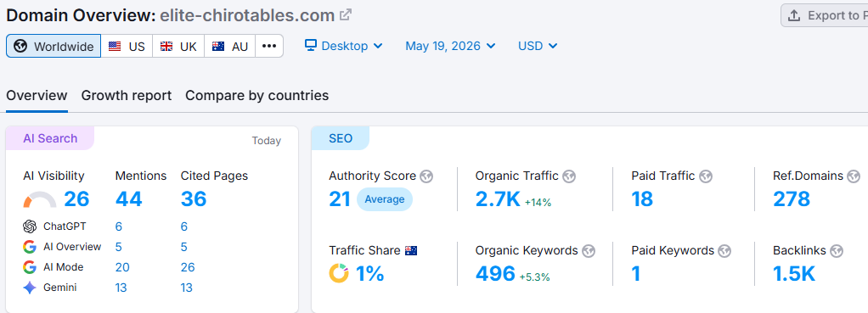Open Traffic Share value 1%

pos(369,273)
